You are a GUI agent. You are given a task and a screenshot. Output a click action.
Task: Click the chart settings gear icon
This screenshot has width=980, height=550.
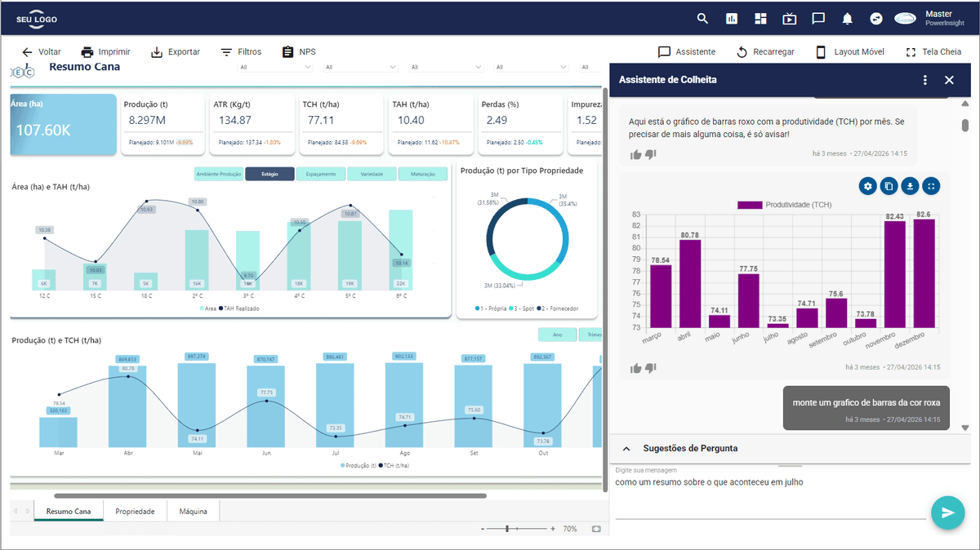coord(868,186)
